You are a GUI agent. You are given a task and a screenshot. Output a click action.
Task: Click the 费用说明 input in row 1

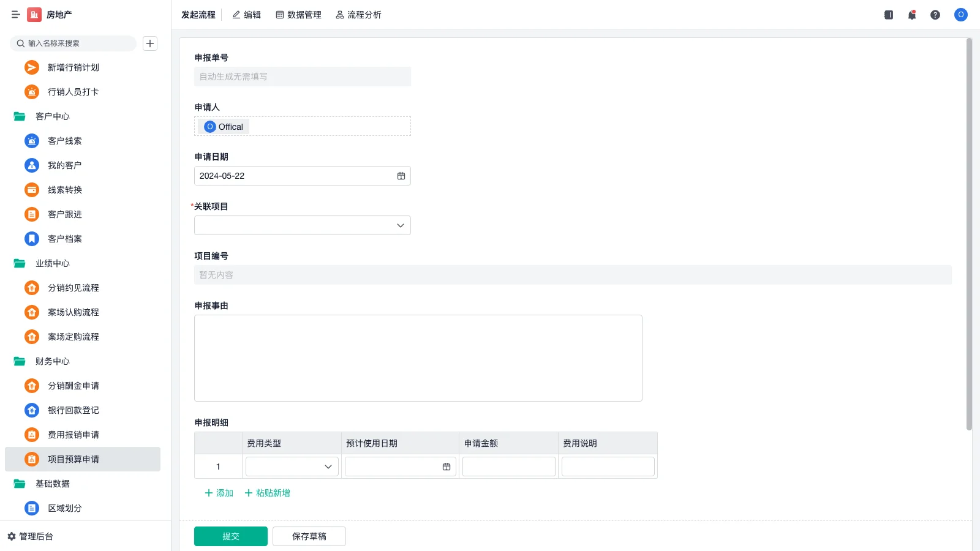click(x=608, y=467)
